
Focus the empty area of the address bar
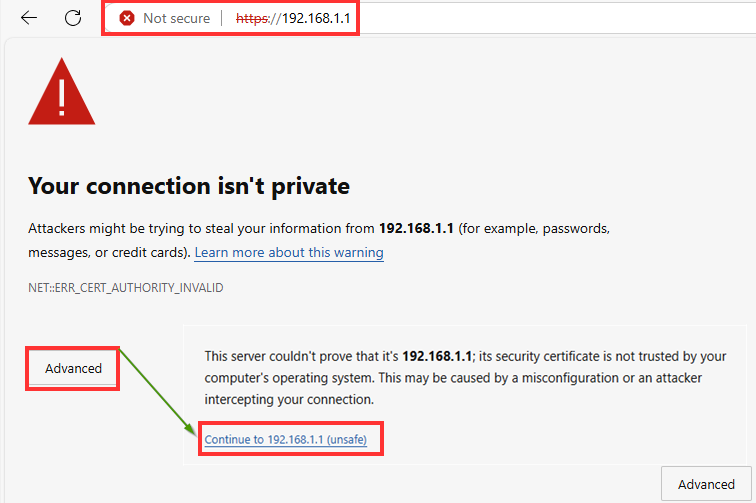[550, 18]
